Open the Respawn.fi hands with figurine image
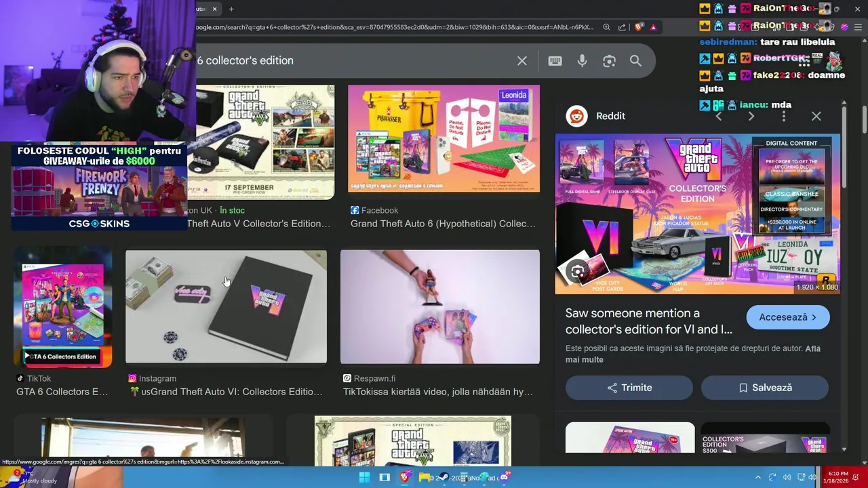Image resolution: width=868 pixels, height=488 pixels. (440, 307)
